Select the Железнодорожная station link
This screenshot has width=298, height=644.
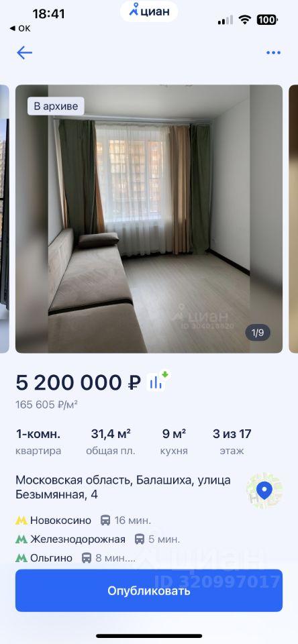78,539
